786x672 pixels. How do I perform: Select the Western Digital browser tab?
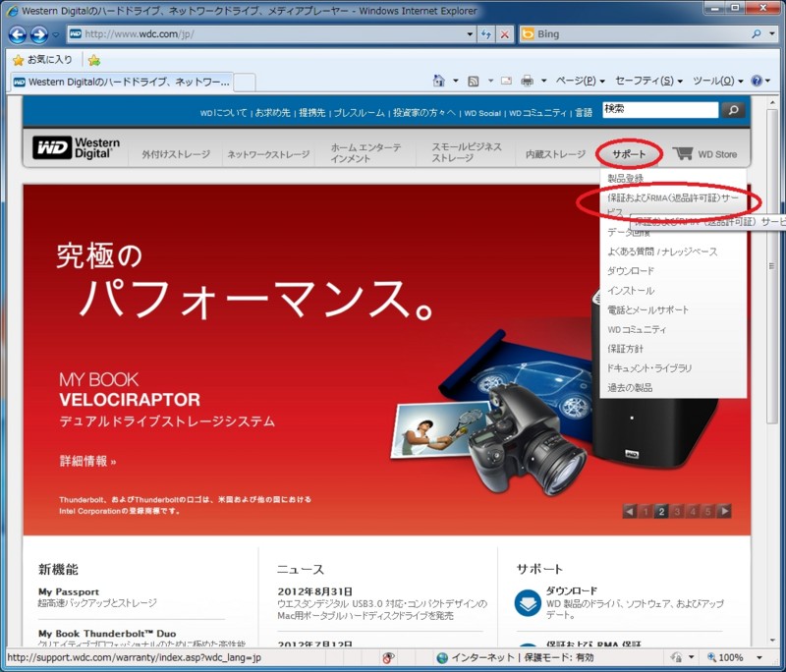tap(120, 82)
